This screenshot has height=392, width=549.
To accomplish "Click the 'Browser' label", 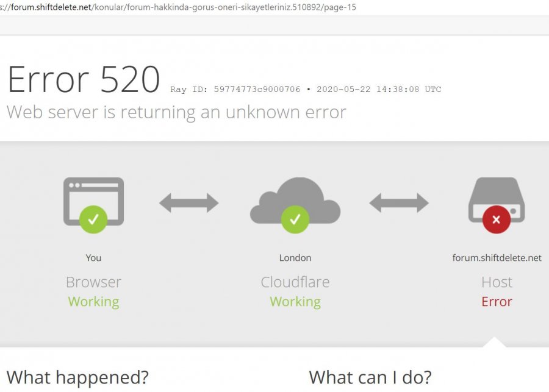I will (x=93, y=282).
